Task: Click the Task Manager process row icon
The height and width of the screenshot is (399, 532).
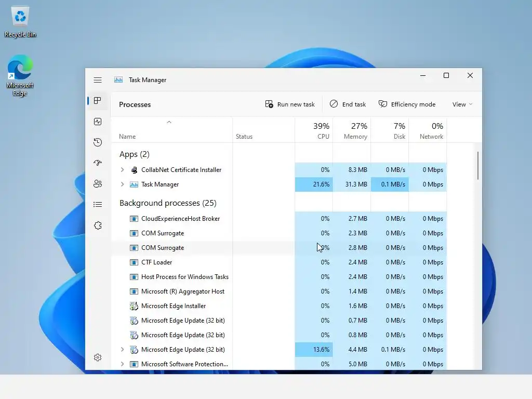Action: click(134, 184)
